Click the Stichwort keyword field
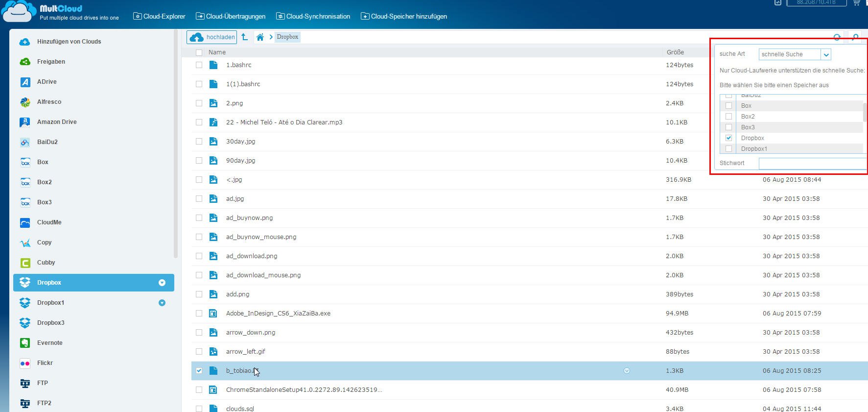868x412 pixels. pyautogui.click(x=813, y=163)
